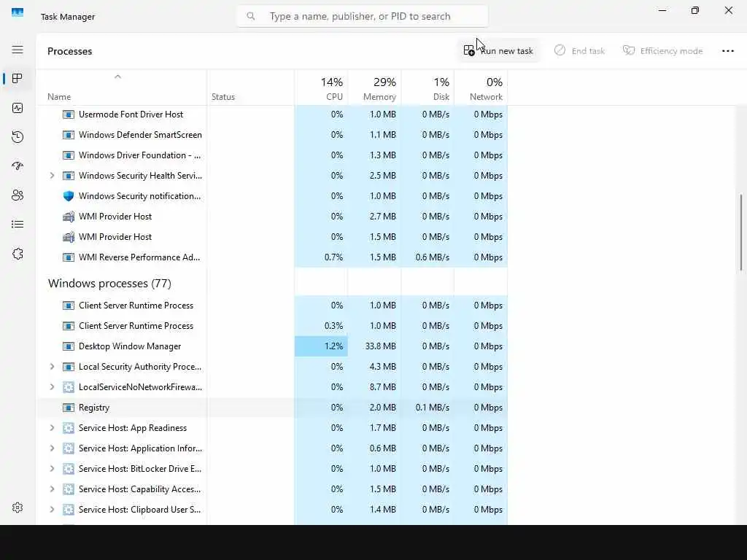
Task: Click the Task Manager app icon in title bar
Action: 18,12
